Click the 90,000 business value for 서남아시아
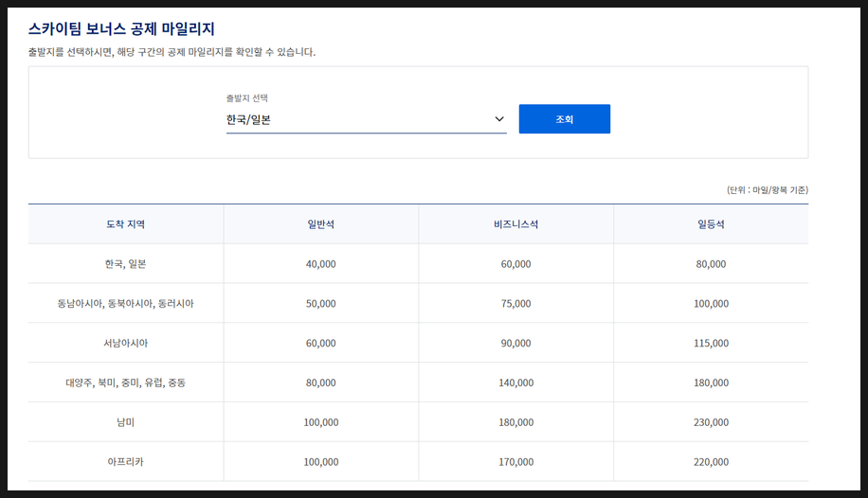 [x=515, y=343]
